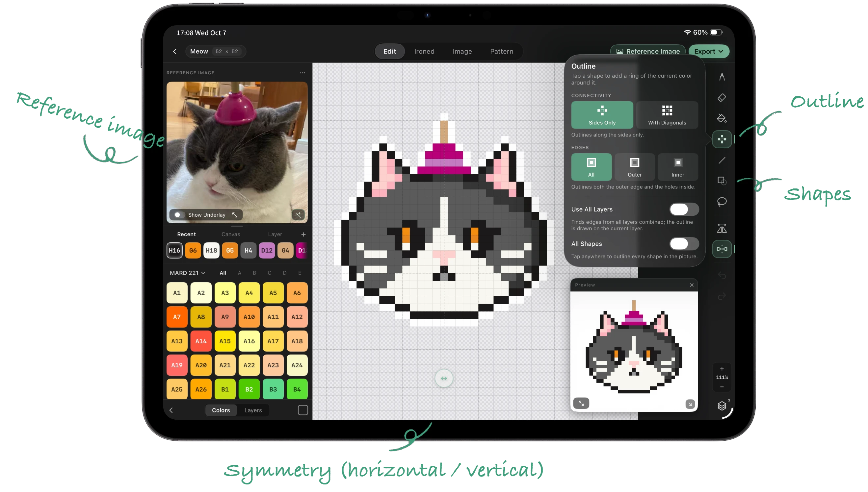Click the Redo arrow
This screenshot has width=868, height=492.
point(722,297)
